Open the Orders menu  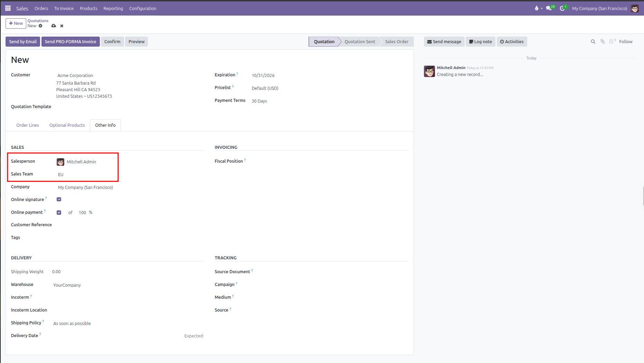pyautogui.click(x=41, y=8)
